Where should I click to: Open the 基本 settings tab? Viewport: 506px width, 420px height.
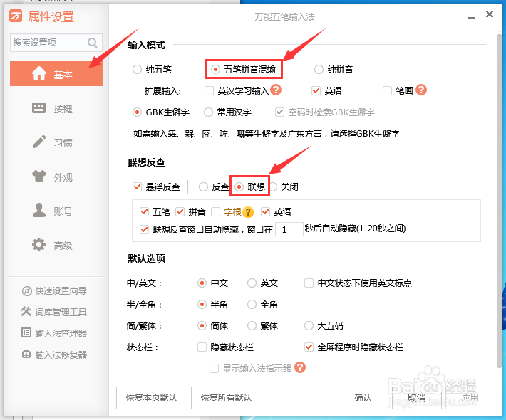56,73
